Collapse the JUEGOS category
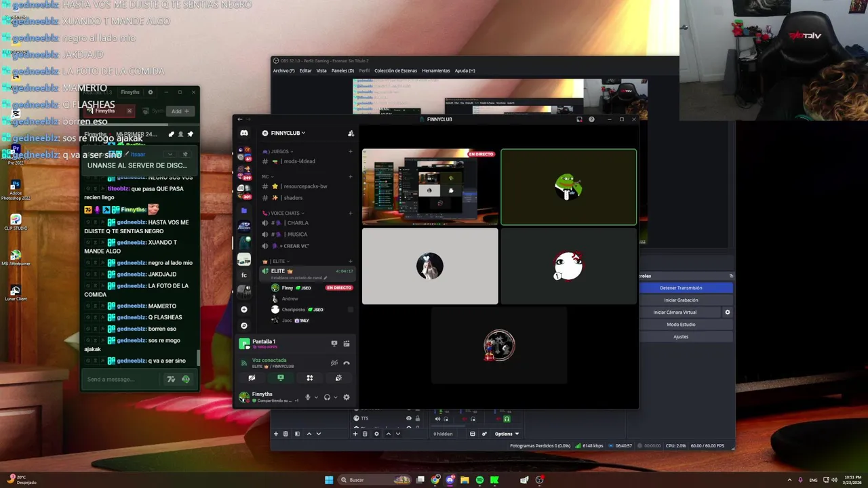Image resolution: width=868 pixels, height=488 pixels. [x=279, y=152]
